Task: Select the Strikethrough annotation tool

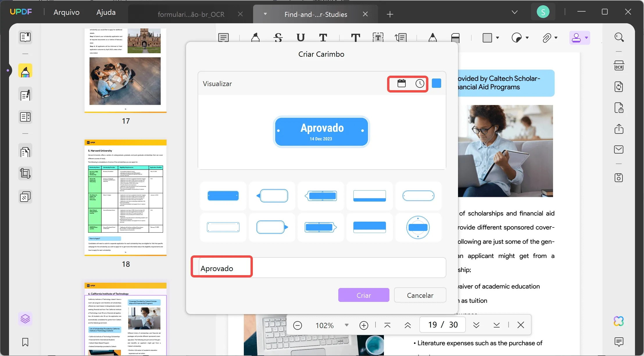Action: (278, 37)
